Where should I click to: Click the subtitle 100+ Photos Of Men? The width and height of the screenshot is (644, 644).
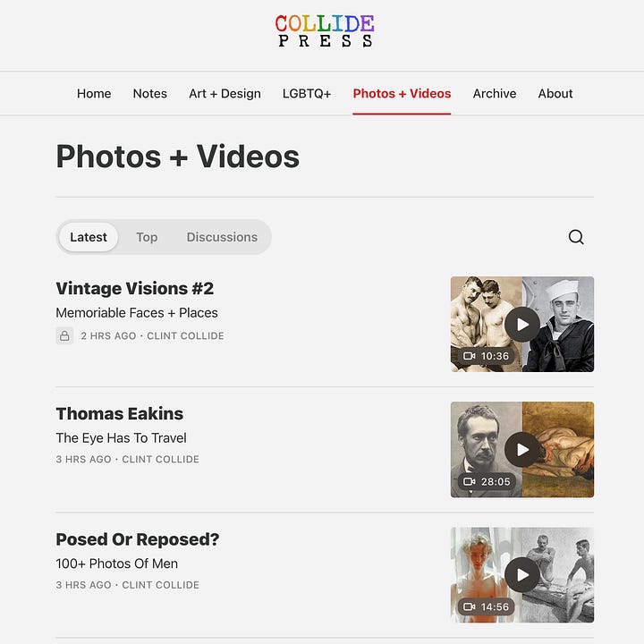click(x=116, y=563)
